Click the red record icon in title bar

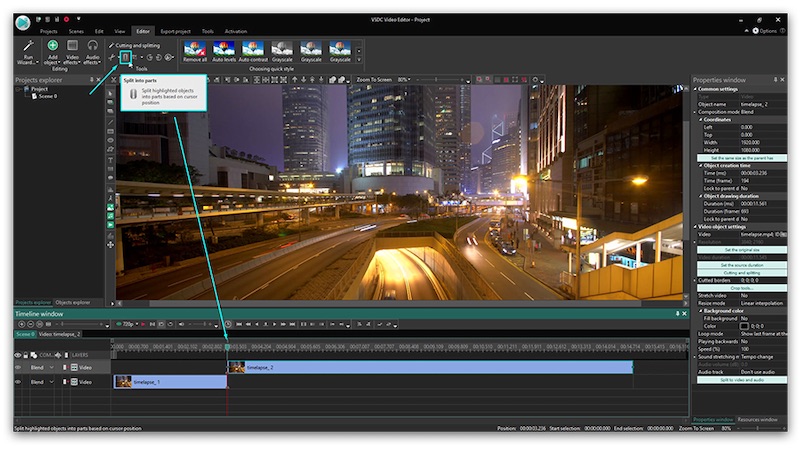click(66, 19)
